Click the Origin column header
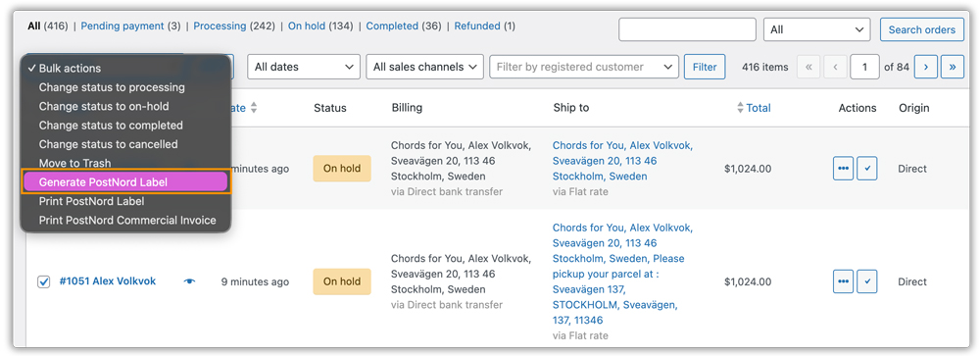Screen dimensions: 980x356 [914, 108]
